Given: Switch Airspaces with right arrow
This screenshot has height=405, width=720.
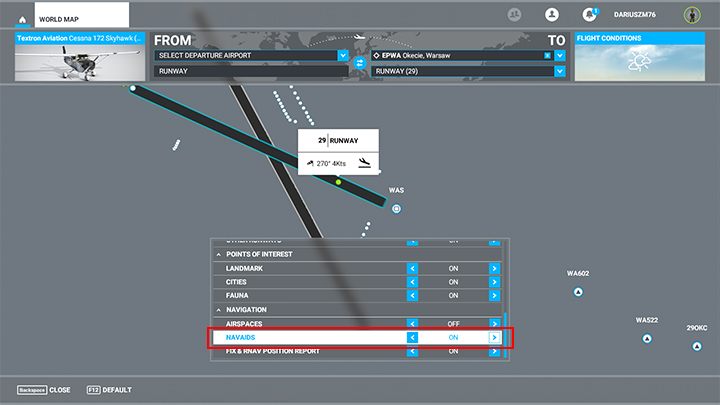Looking at the screenshot, I should (494, 323).
